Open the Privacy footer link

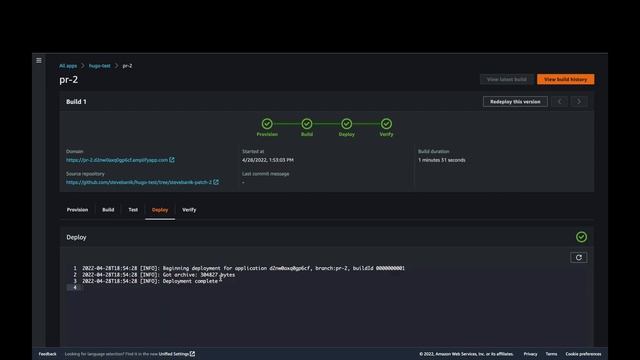point(530,354)
